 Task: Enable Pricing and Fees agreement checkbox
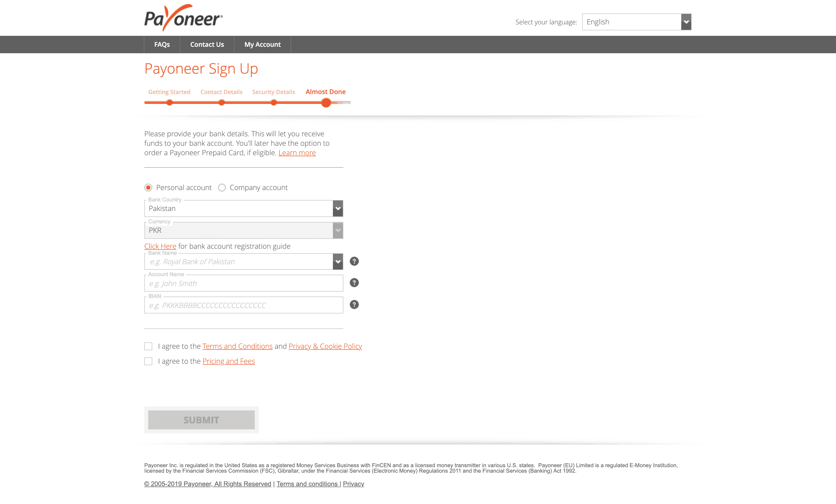coord(149,361)
